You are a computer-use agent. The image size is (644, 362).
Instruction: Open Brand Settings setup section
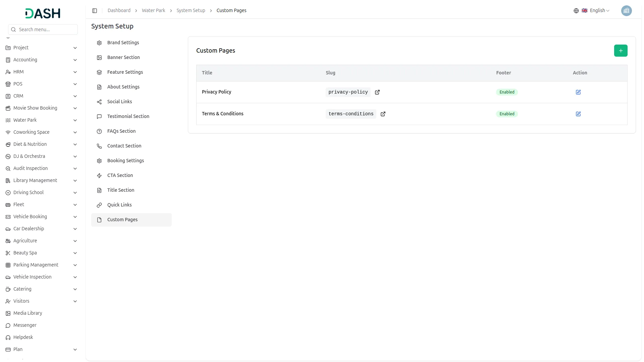point(123,43)
